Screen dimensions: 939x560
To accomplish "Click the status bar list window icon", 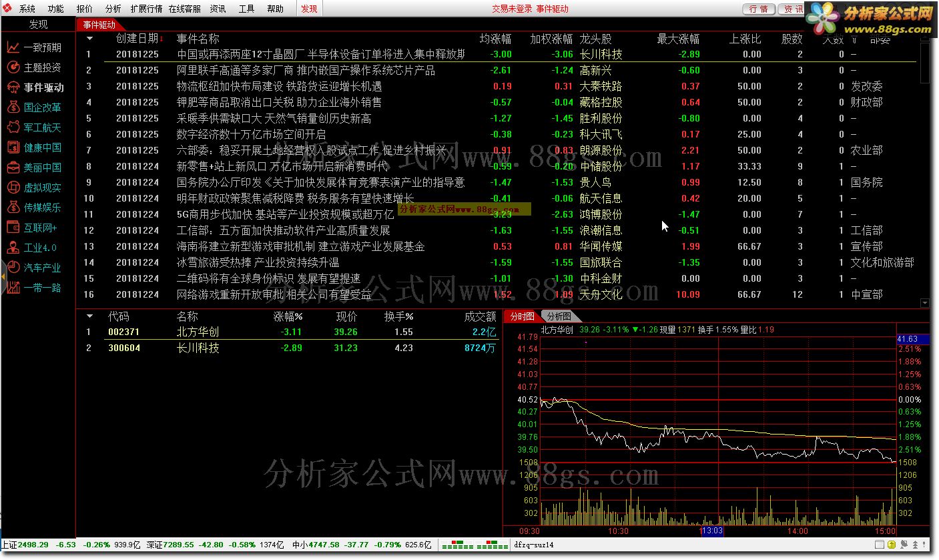I will tap(879, 545).
